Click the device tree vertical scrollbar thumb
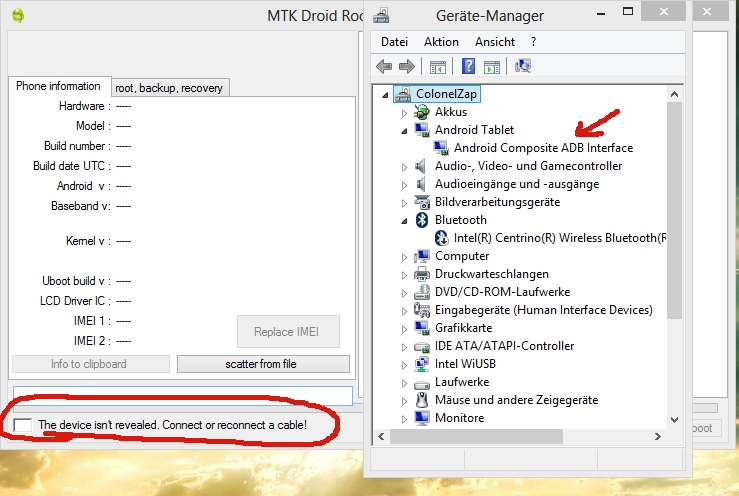 pos(674,211)
